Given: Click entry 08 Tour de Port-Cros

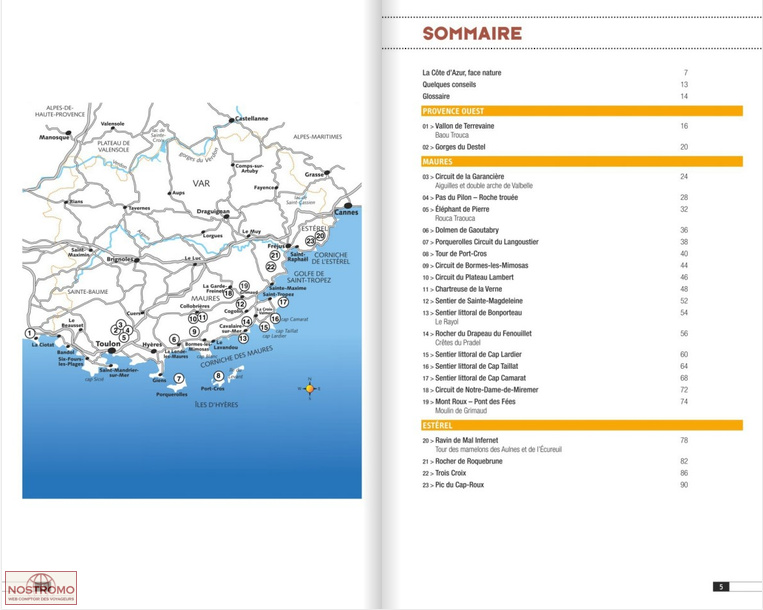Looking at the screenshot, I should (454, 253).
